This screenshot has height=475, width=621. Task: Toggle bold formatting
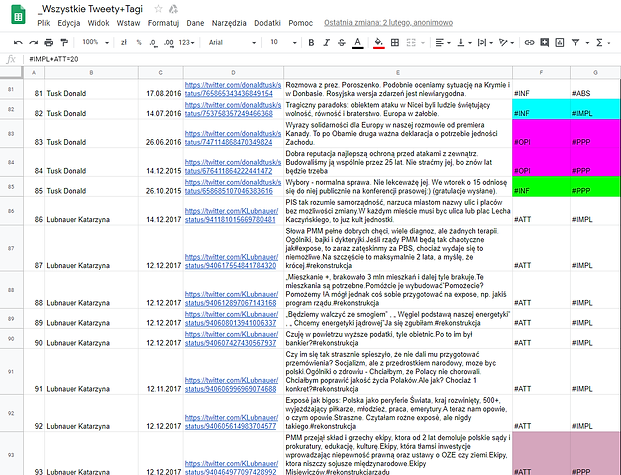click(311, 42)
